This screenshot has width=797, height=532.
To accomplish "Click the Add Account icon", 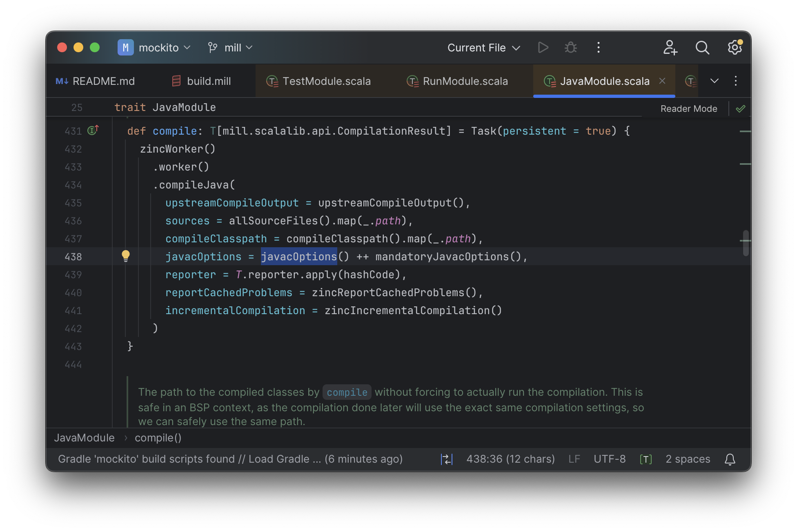I will pyautogui.click(x=670, y=47).
